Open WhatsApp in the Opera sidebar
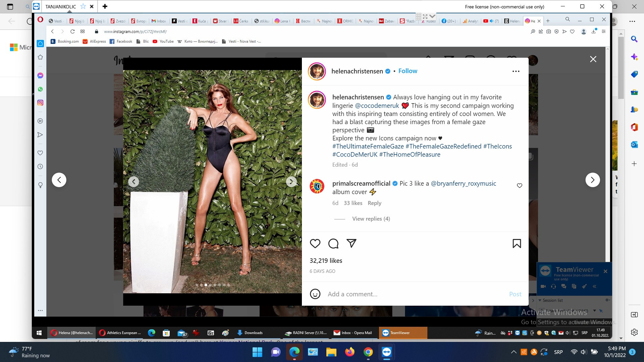This screenshot has height=362, width=644. click(x=40, y=89)
